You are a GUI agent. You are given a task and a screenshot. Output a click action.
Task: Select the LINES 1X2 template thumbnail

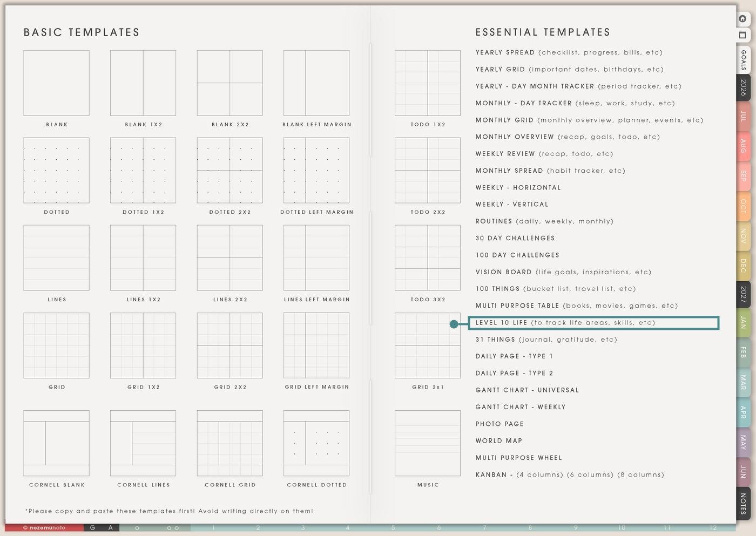coord(143,258)
